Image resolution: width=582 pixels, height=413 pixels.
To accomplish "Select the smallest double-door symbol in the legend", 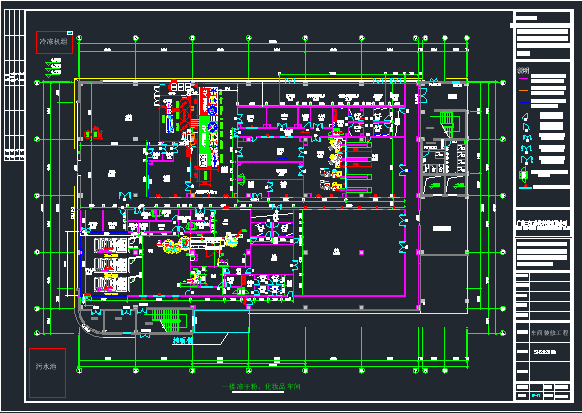I will point(526,138).
